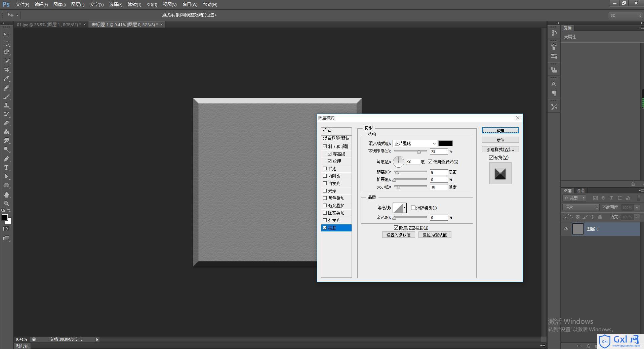Open the 3D workspace dropdown

(625, 15)
